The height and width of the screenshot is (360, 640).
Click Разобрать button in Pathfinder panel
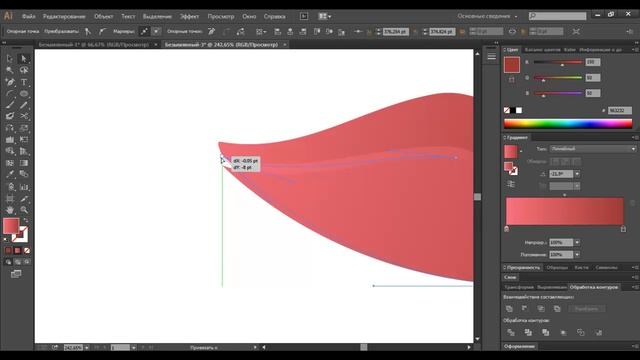(587, 309)
